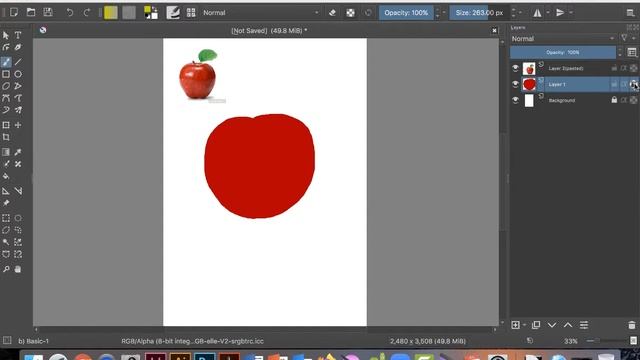
Task: Select the Color Sampler eyedropper tool
Action: (18, 152)
